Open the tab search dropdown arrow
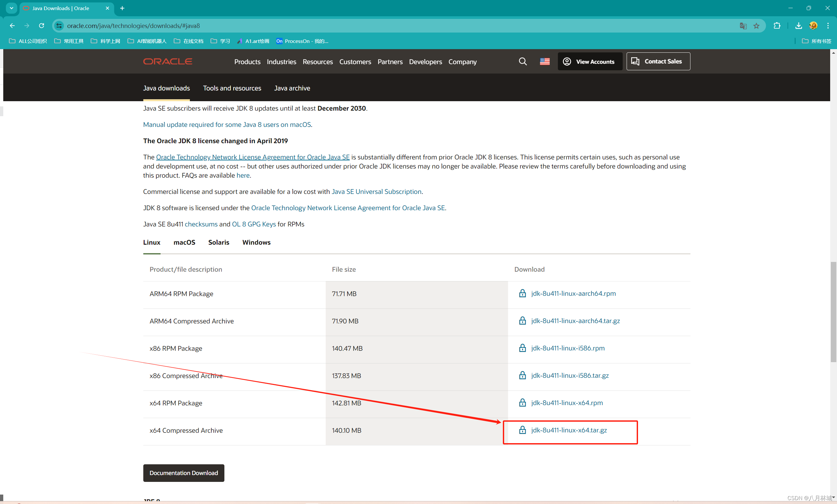The height and width of the screenshot is (504, 837). point(11,8)
